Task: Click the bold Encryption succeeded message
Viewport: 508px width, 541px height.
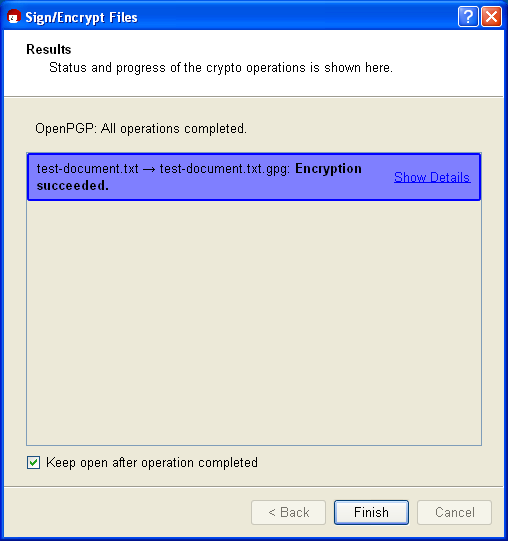Action: 199,177
